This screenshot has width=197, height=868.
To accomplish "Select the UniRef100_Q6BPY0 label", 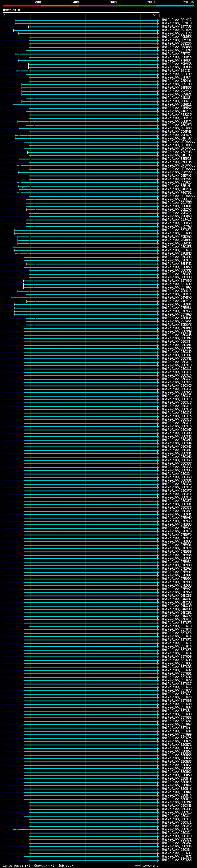I will click(x=177, y=122).
